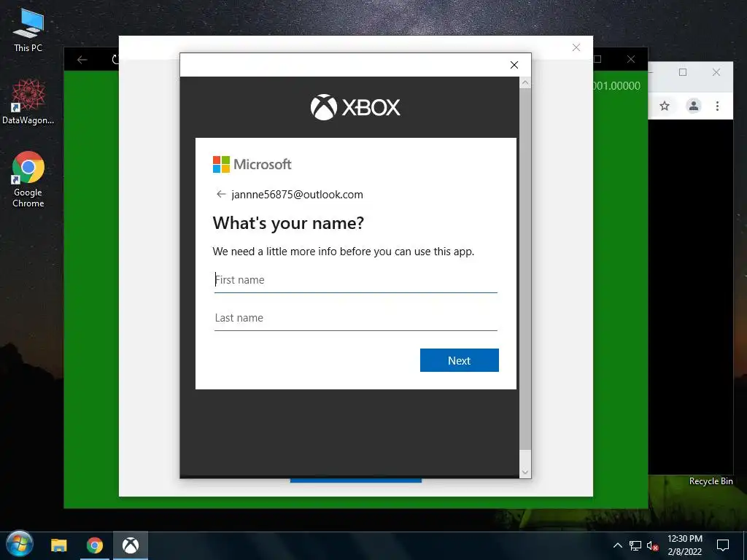Click muted volume tray icon
The image size is (747, 560).
coord(652,545)
